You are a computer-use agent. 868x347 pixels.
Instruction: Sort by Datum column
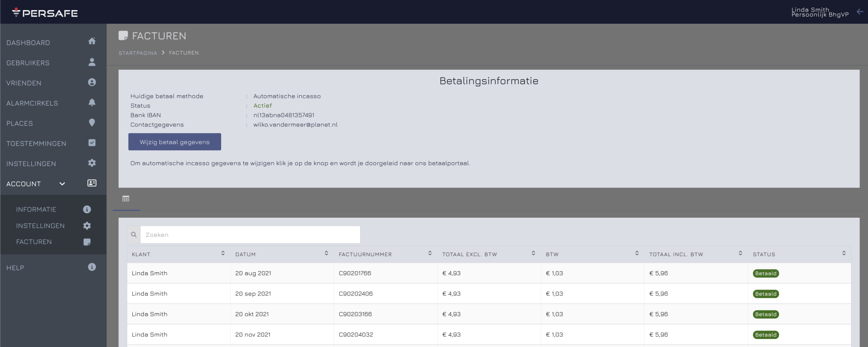point(326,253)
